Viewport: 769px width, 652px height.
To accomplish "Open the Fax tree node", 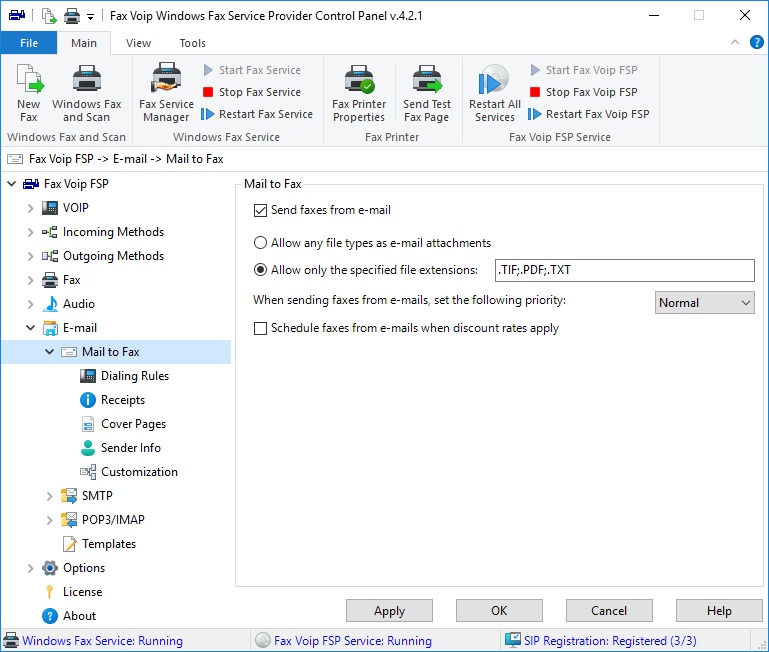I will pyautogui.click(x=72, y=280).
